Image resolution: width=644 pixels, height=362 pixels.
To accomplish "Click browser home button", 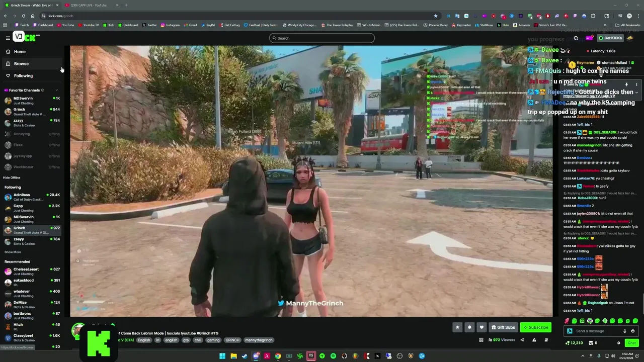I will tap(33, 16).
